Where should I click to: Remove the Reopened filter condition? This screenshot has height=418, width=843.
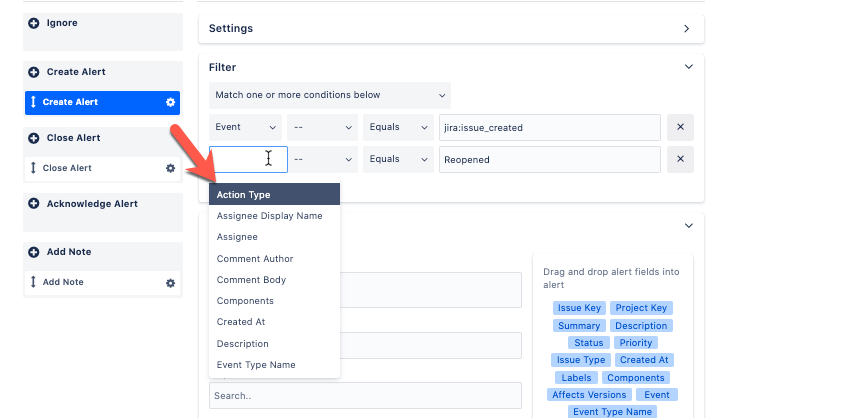tap(680, 160)
